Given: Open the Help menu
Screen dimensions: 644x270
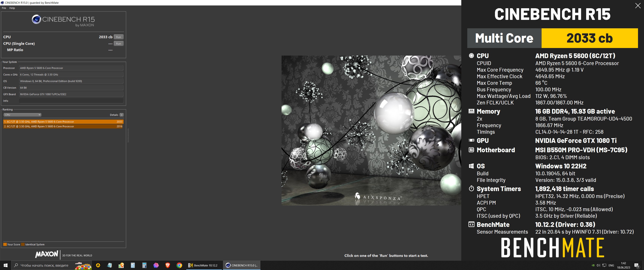Looking at the screenshot, I should 12,8.
